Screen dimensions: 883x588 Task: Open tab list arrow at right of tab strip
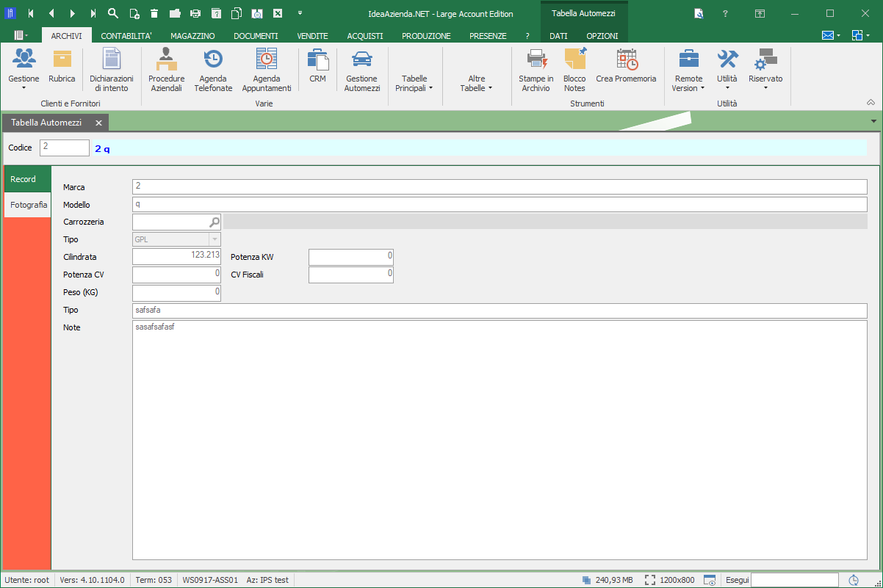[873, 121]
